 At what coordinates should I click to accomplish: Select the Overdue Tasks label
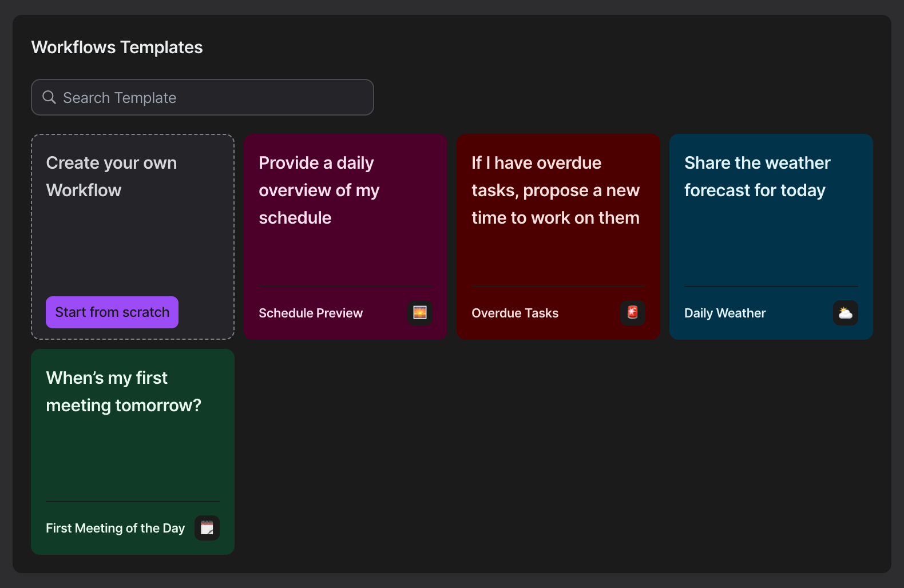coord(515,313)
